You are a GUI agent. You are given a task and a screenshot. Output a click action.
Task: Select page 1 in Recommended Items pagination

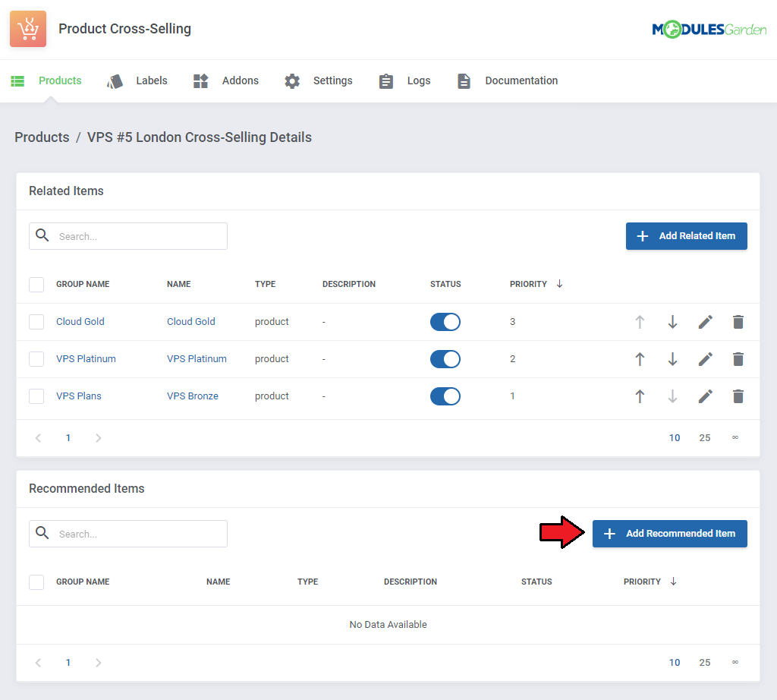(x=68, y=662)
